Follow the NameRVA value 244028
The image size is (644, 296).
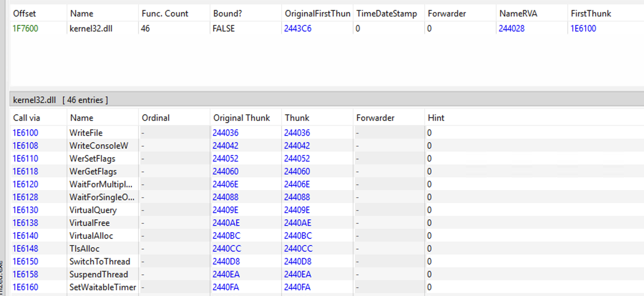(512, 29)
